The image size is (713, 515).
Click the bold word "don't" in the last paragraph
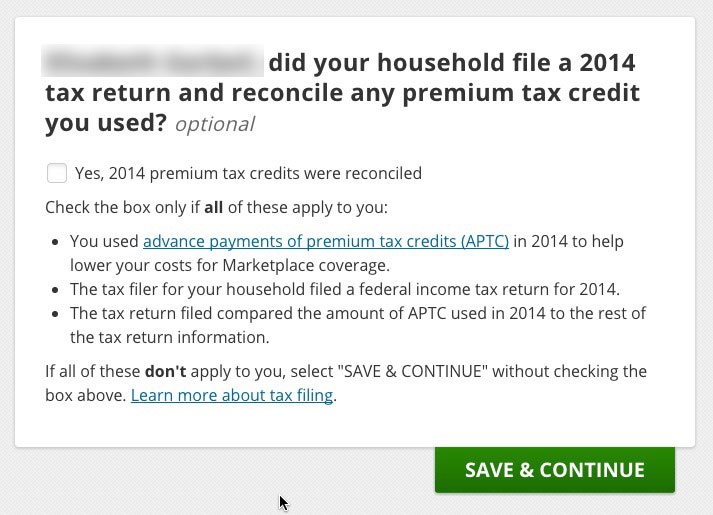click(166, 371)
